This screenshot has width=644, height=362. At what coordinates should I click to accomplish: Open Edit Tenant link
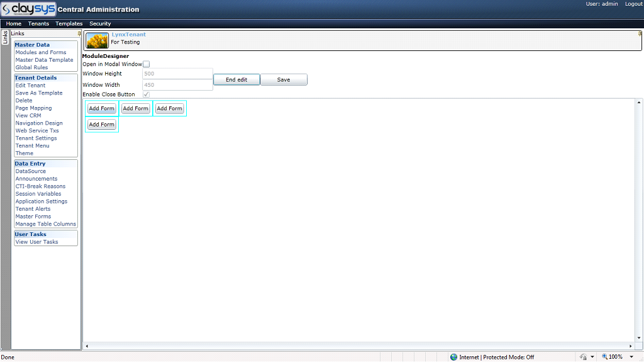[x=30, y=85]
